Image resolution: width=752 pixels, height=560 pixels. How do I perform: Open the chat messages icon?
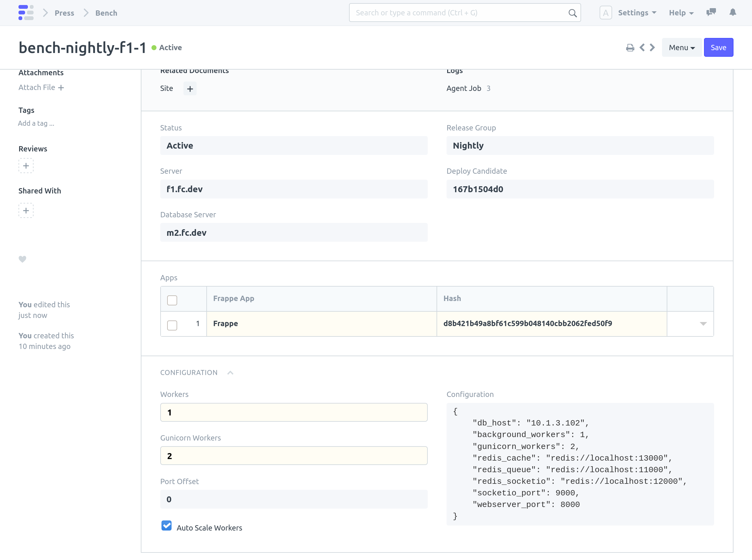click(711, 13)
